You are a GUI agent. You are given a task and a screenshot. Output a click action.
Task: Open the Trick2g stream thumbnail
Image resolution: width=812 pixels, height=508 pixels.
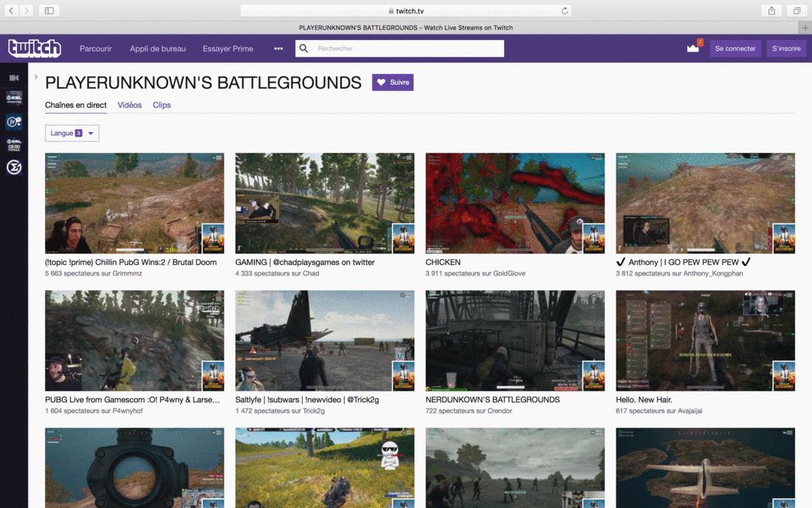coord(325,340)
